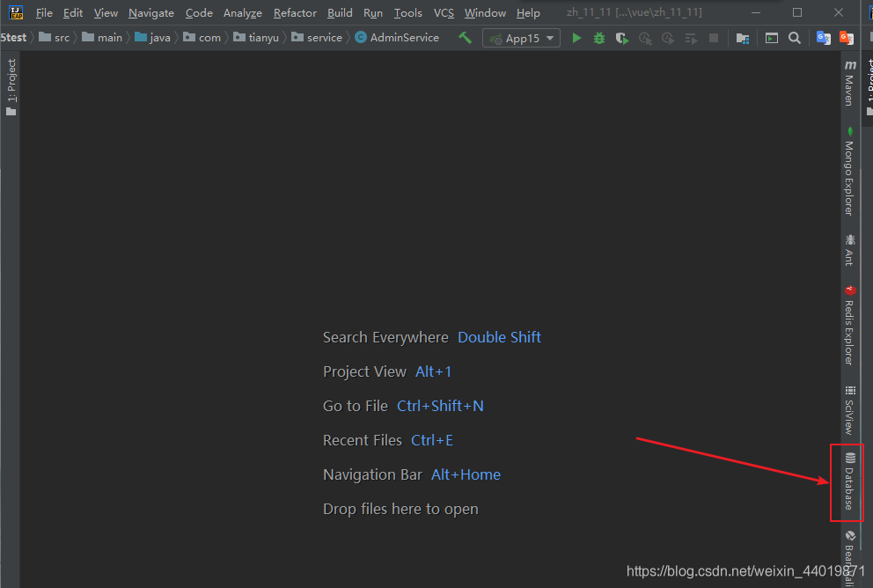Click the grey Stop square icon
Viewport: 873px width, 588px height.
point(713,38)
